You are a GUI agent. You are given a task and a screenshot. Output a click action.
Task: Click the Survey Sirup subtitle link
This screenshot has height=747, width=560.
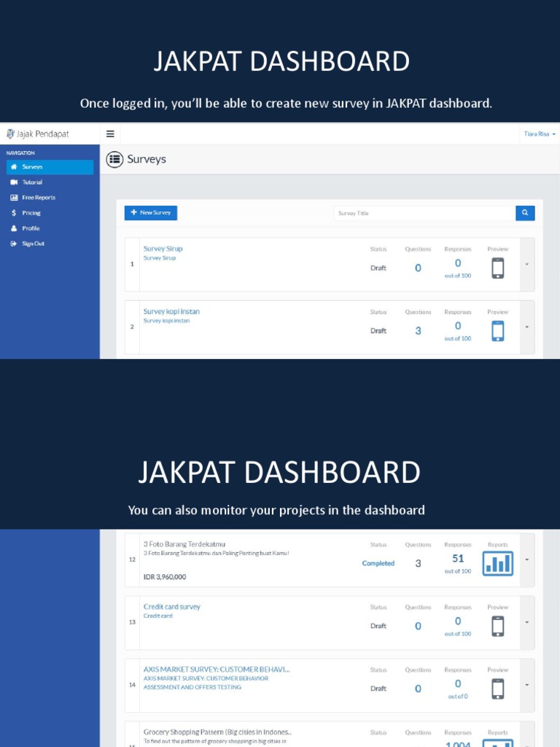tap(160, 258)
